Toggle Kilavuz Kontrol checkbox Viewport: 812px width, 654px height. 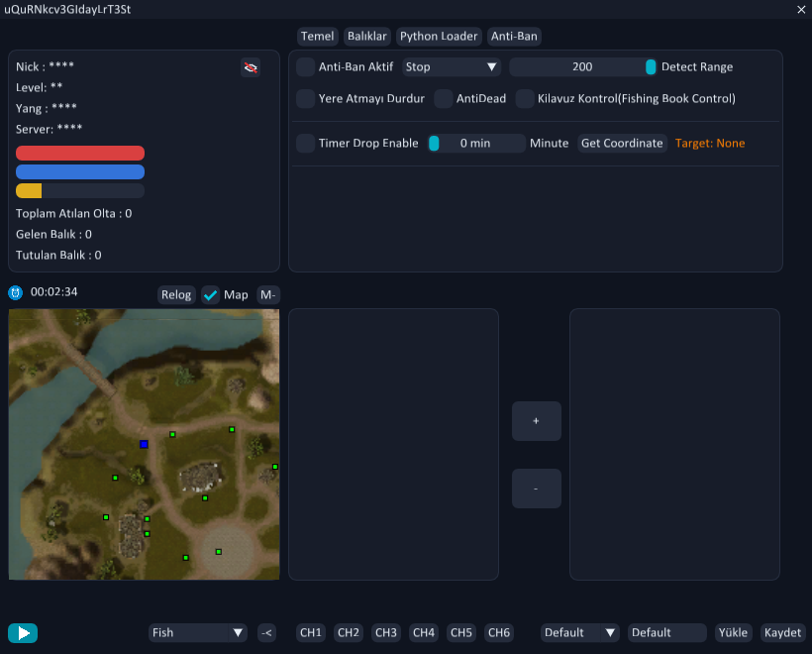(525, 98)
